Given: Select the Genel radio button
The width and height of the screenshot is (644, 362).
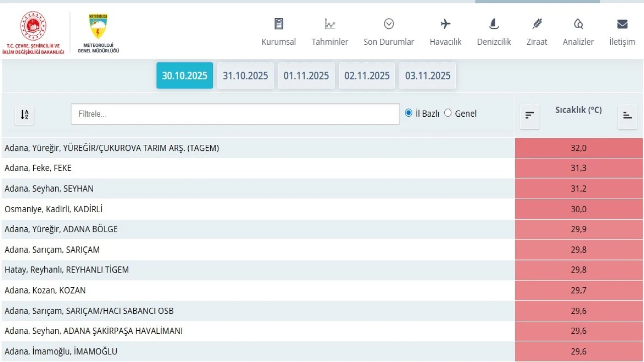Looking at the screenshot, I should click(x=448, y=113).
